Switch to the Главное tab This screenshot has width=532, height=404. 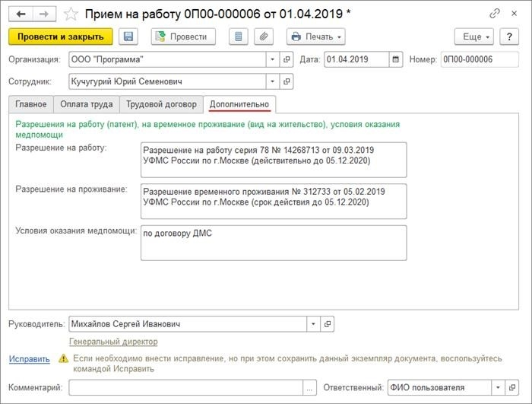(x=31, y=104)
